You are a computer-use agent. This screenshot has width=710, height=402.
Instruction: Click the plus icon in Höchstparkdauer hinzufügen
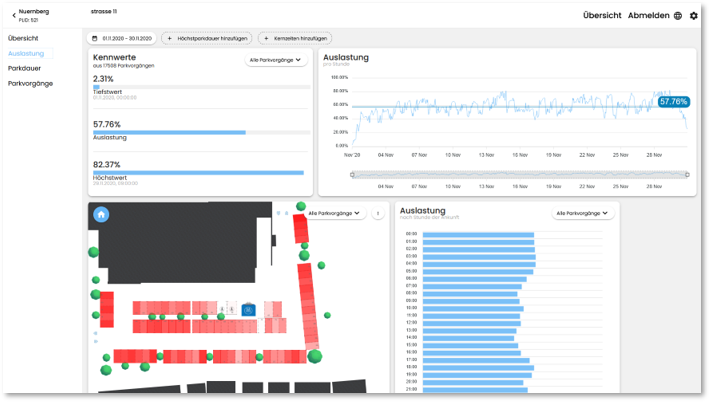point(169,38)
